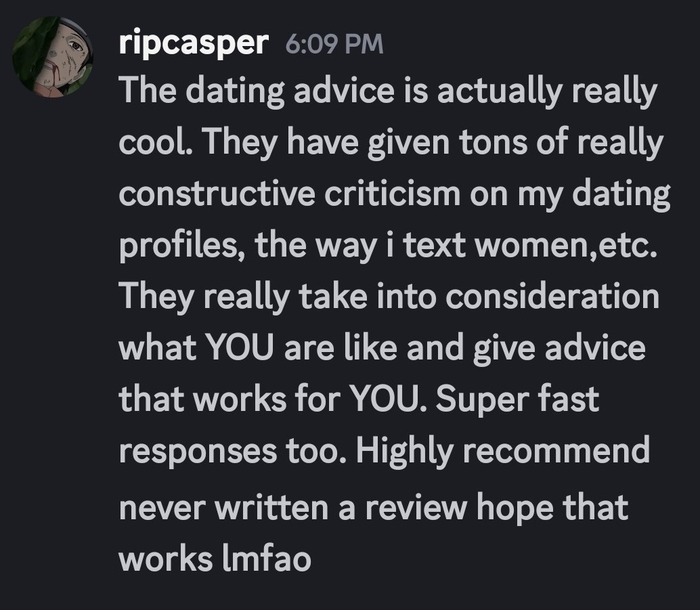Click the words 'dating advice' in first line
The width and height of the screenshot is (700, 610).
coord(290,91)
